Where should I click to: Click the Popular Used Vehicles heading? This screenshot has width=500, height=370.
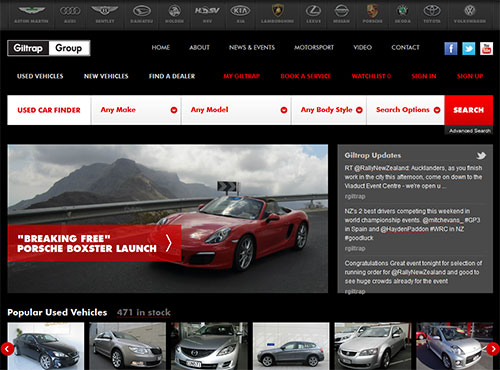pyautogui.click(x=57, y=312)
